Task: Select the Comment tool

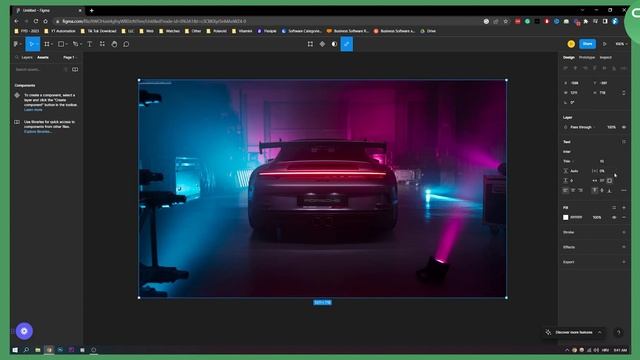Action: tap(126, 44)
